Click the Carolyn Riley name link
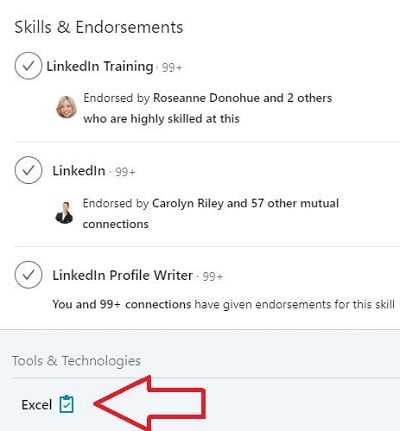This screenshot has height=431, width=400. click(x=188, y=203)
